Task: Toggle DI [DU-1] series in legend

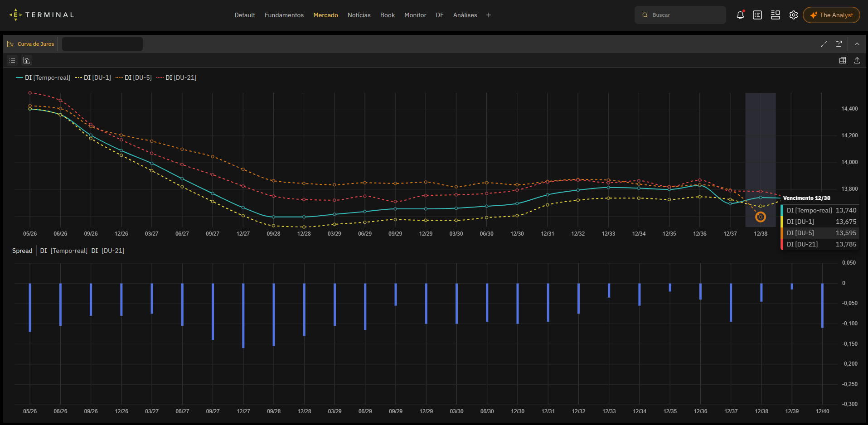Action: 93,77
